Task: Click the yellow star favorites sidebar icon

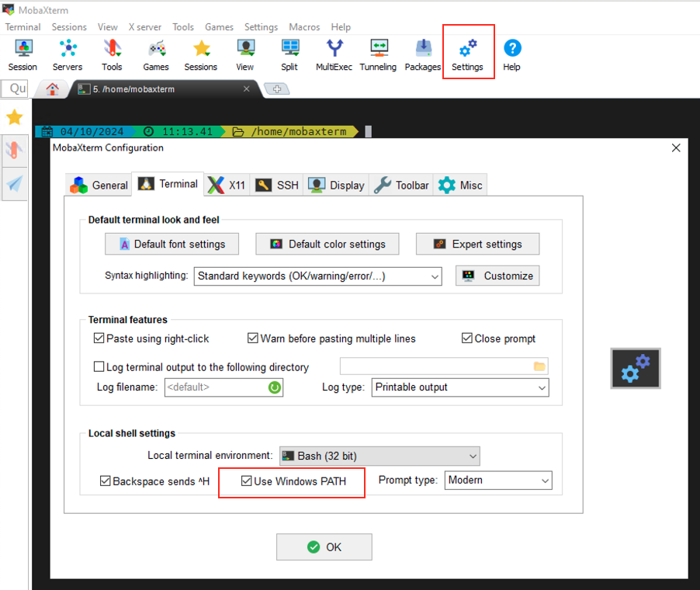Action: 15,117
